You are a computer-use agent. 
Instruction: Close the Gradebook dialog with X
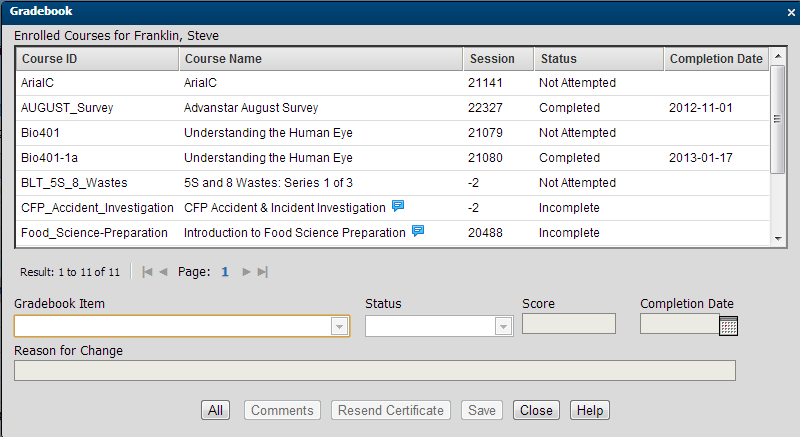pos(790,12)
